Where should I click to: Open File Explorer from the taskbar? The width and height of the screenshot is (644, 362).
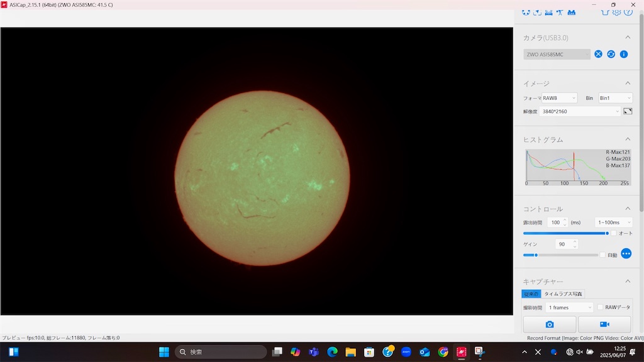[x=350, y=352]
